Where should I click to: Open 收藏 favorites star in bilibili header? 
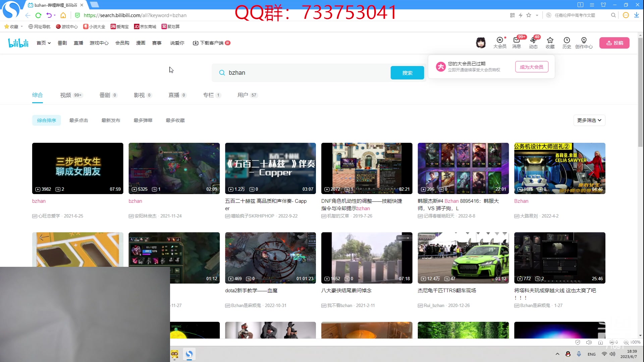550,43
